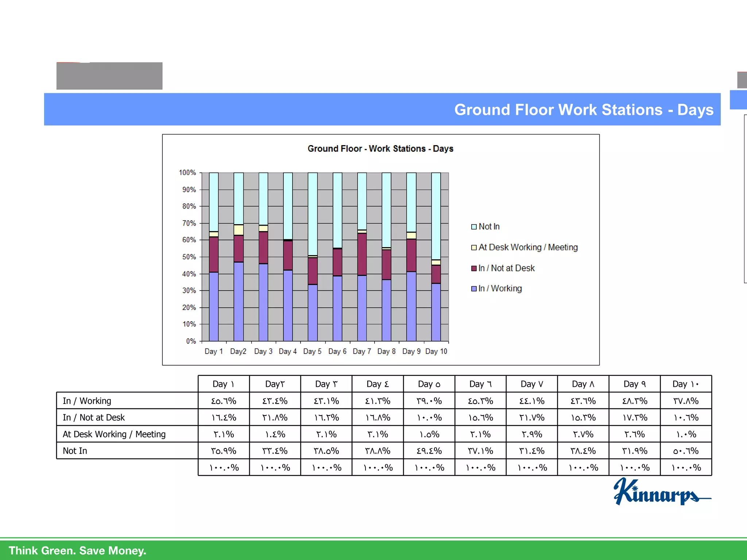Click the In / Not at Desk row label
The height and width of the screenshot is (560, 747).
click(x=94, y=417)
